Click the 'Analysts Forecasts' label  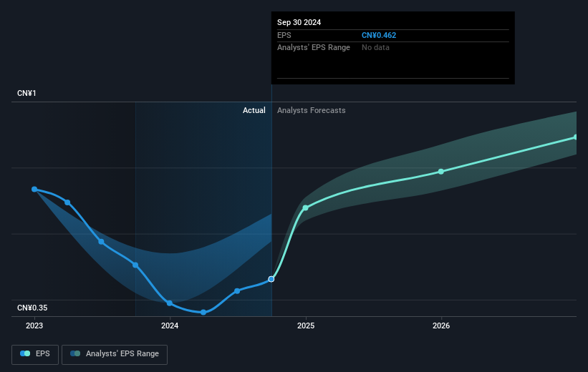[312, 110]
